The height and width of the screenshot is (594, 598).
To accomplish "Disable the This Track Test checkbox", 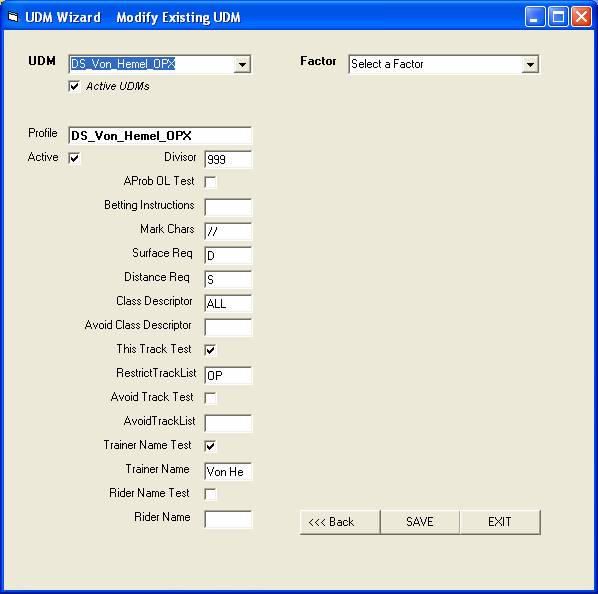I will (x=210, y=350).
